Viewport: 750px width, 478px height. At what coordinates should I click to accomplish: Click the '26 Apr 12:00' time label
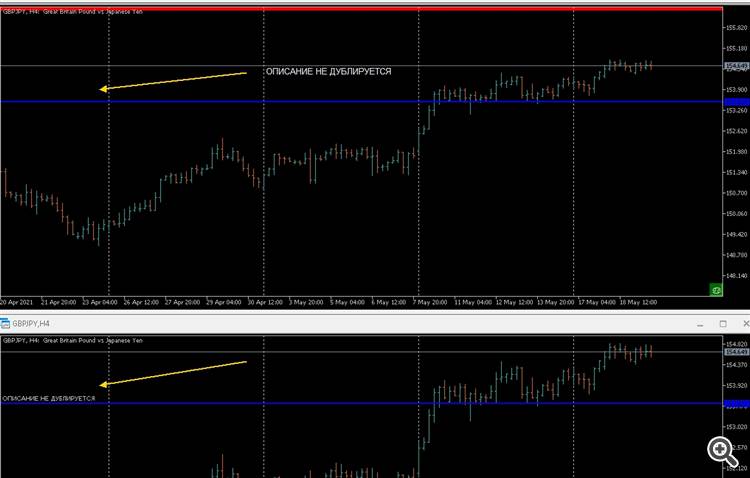tap(141, 302)
